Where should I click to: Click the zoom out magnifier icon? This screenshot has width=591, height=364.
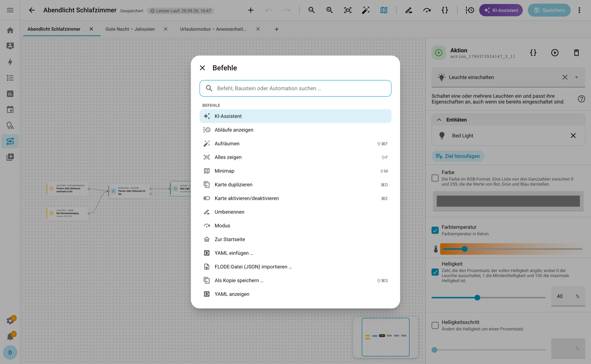point(311,10)
